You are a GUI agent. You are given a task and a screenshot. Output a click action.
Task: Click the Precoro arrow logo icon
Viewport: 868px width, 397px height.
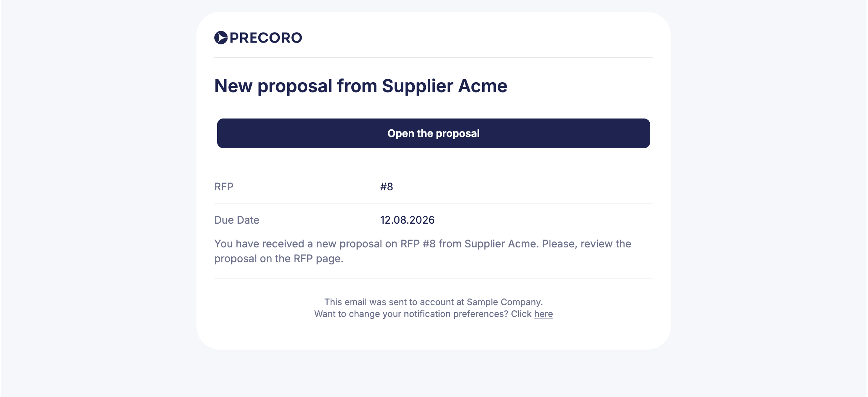point(221,38)
